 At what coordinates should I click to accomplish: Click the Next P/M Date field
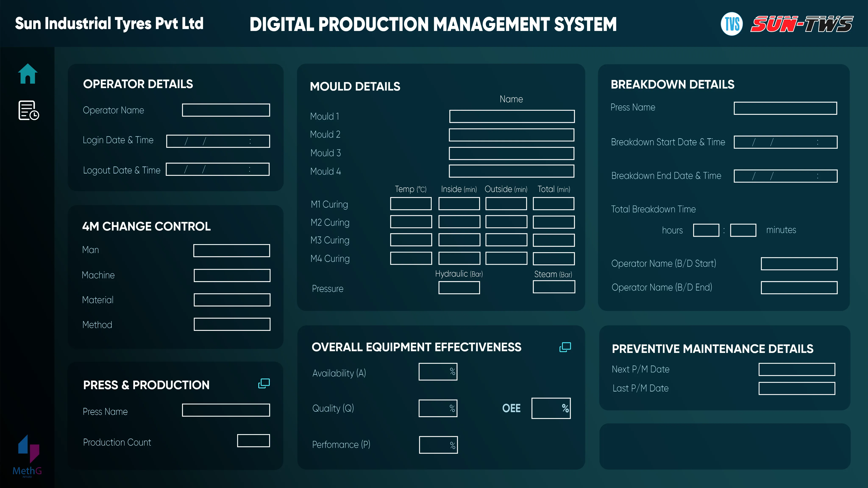coord(797,369)
